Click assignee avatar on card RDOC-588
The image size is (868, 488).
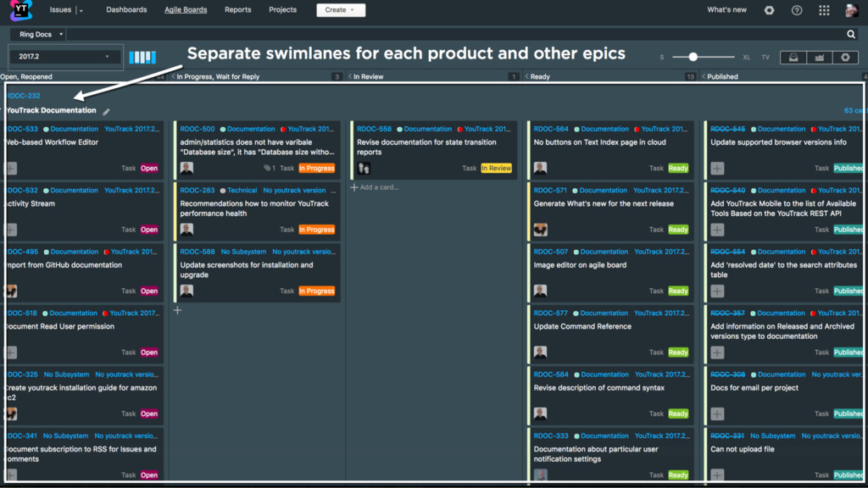tap(186, 291)
